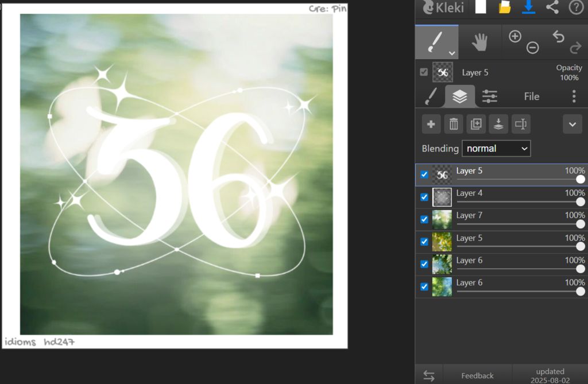This screenshot has height=384, width=588.
Task: Expand the layer options chevron button
Action: (x=572, y=124)
